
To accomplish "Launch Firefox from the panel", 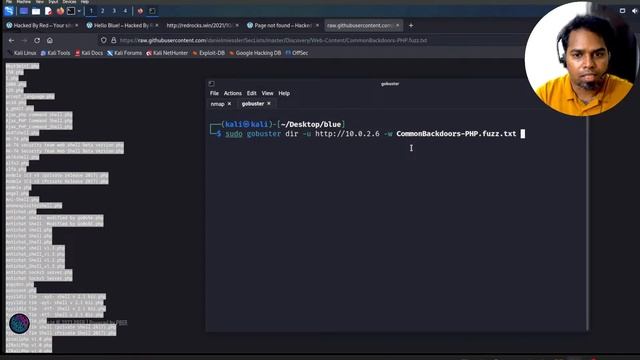I will tap(60, 11).
